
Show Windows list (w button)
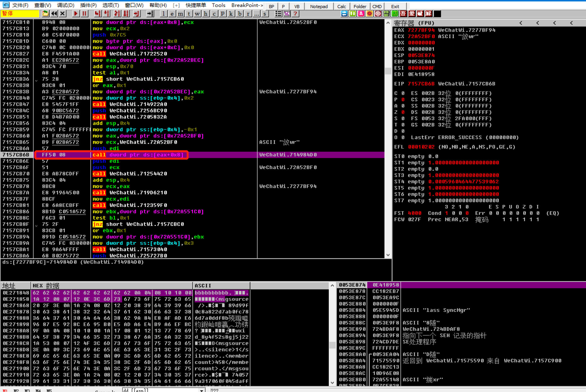pos(197,14)
